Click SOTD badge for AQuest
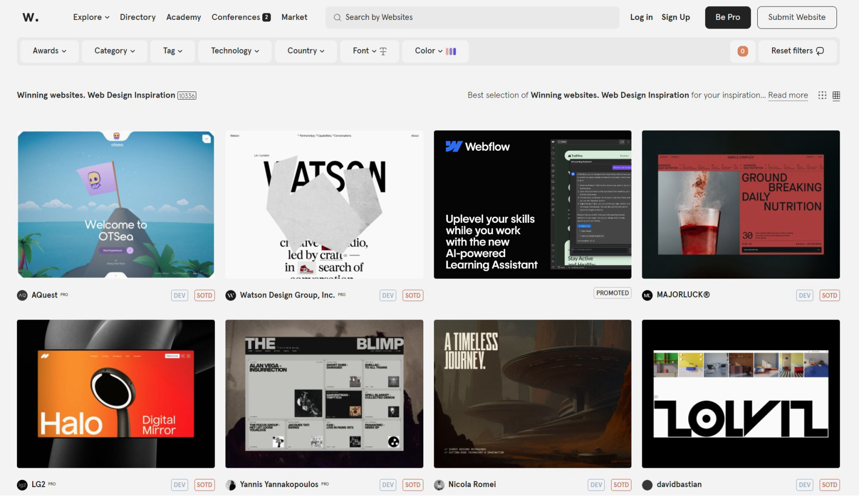The image size is (859, 504). click(205, 295)
